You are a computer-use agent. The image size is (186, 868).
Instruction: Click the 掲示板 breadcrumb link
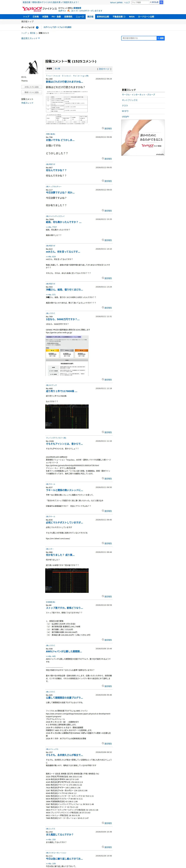click(x=32, y=33)
